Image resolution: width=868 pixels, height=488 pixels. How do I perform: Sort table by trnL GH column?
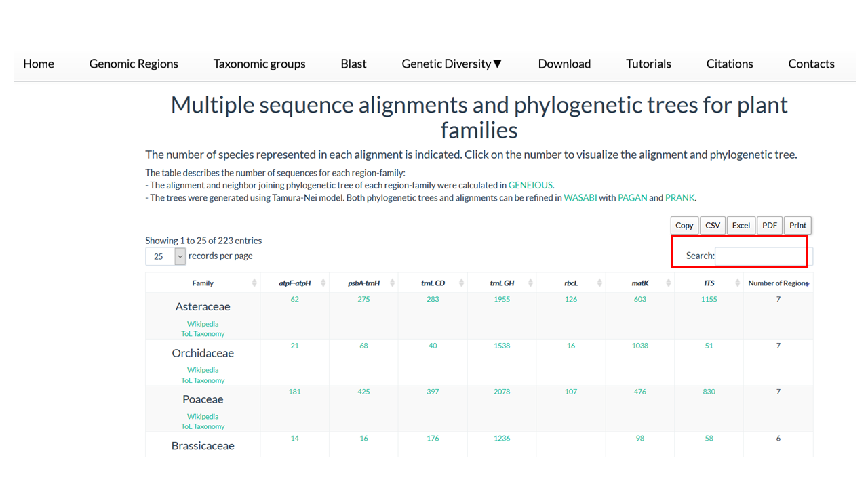[x=502, y=283]
